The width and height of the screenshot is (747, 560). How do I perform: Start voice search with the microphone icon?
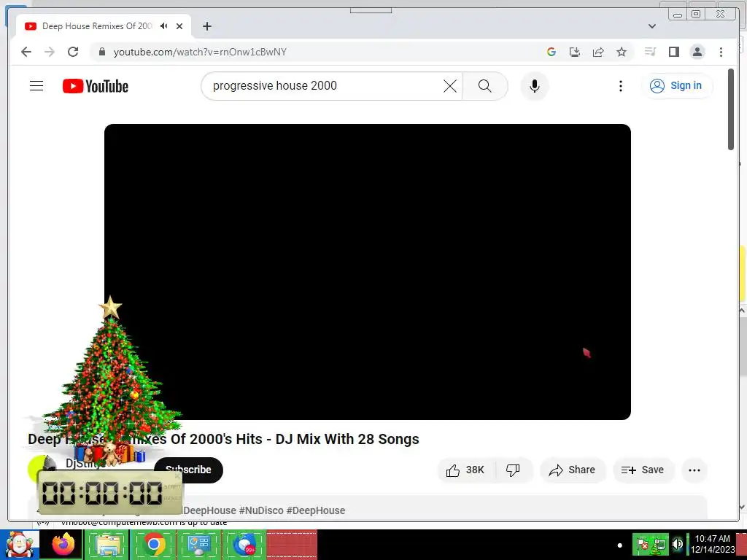tap(535, 86)
